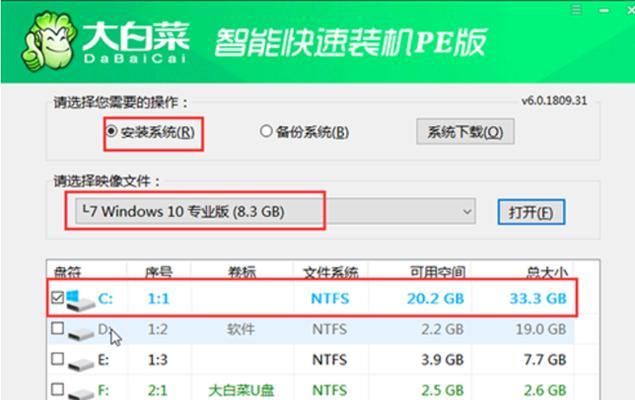The image size is (635, 400).
Task: Click the 1:1 index cell
Action: click(158, 298)
